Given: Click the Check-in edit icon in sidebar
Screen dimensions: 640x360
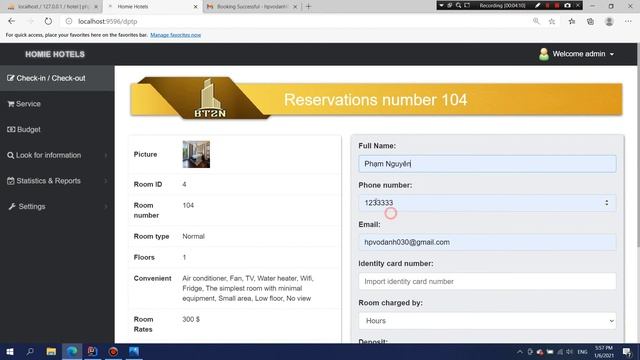Looking at the screenshot, I should point(11,78).
